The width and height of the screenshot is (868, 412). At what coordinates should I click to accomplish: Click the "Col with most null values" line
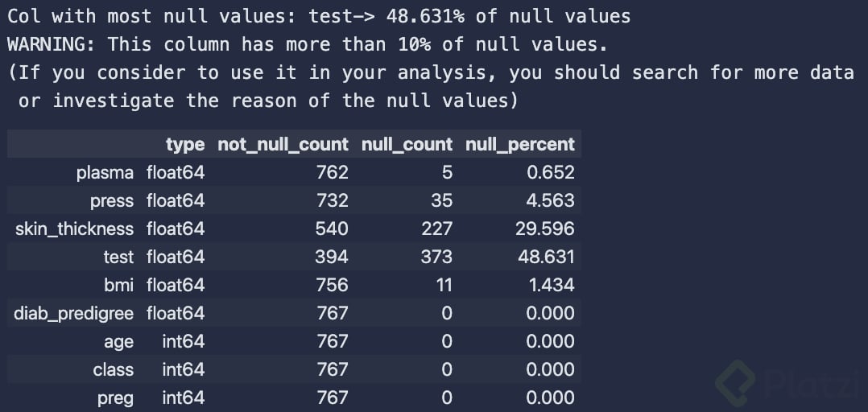tap(319, 16)
